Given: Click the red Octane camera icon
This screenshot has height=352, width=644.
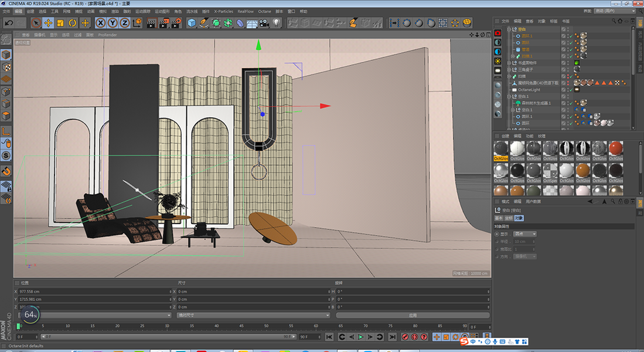Looking at the screenshot, I should tap(498, 33).
